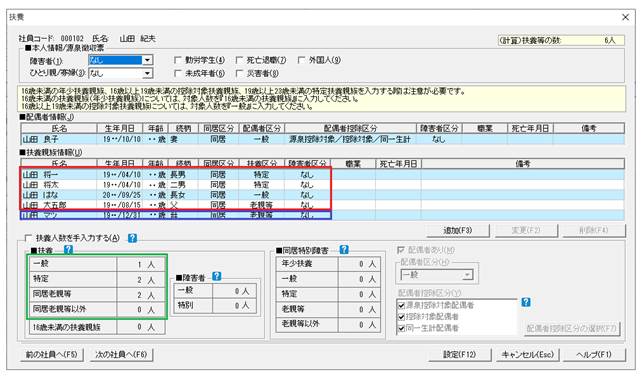Click キャンセル(Esc) button
Viewport: 642px width, 382px height.
(x=527, y=355)
